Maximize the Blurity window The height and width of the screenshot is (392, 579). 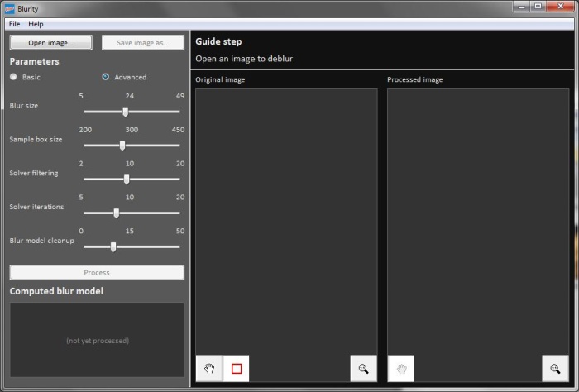(x=538, y=7)
